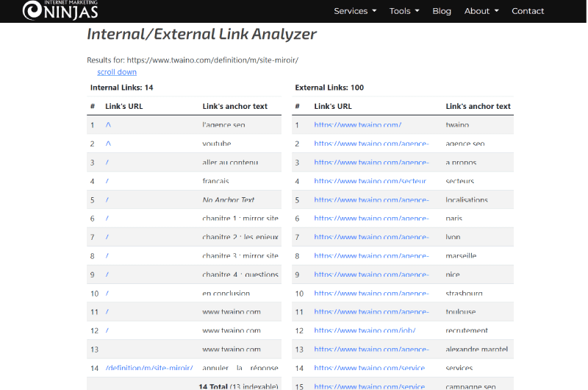Open the external URL for paris

pos(371,219)
